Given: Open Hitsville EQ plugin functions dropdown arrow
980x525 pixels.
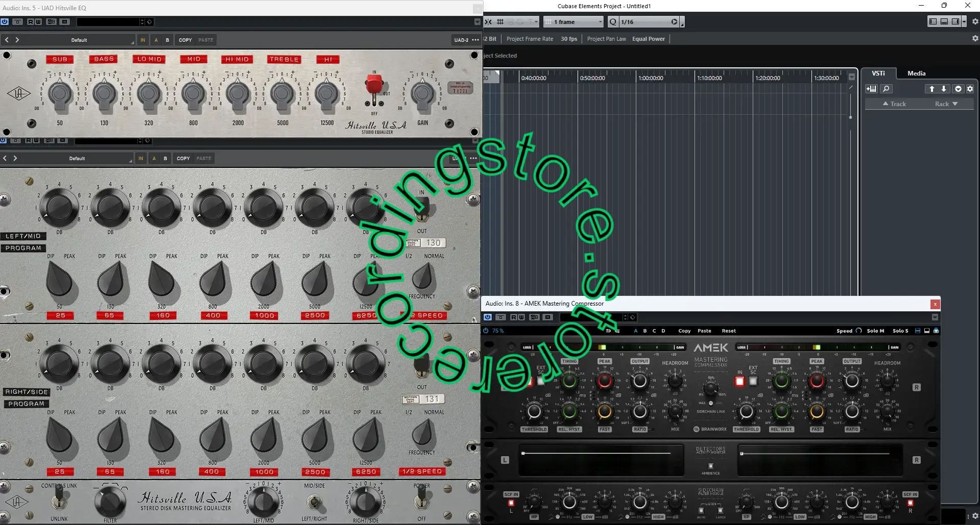Looking at the screenshot, I should click(477, 22).
